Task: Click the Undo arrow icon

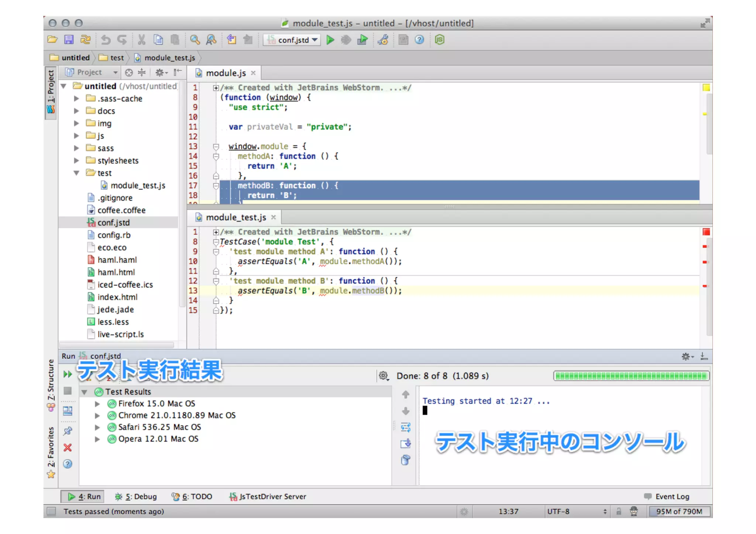Action: pyautogui.click(x=106, y=40)
